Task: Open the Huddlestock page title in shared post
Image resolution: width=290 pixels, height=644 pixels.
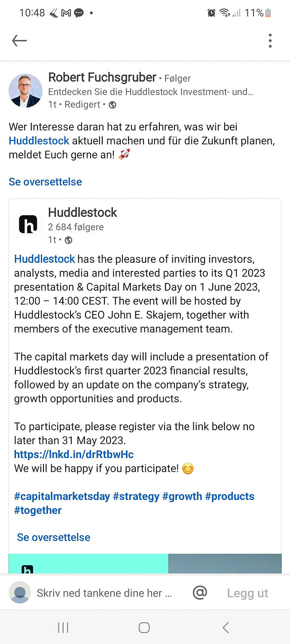Action: pos(82,213)
